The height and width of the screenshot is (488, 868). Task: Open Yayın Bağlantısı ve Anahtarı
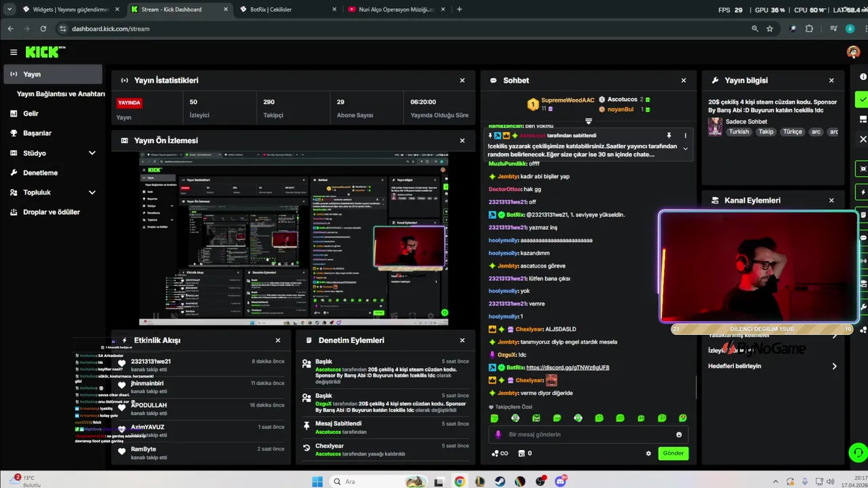coord(60,94)
